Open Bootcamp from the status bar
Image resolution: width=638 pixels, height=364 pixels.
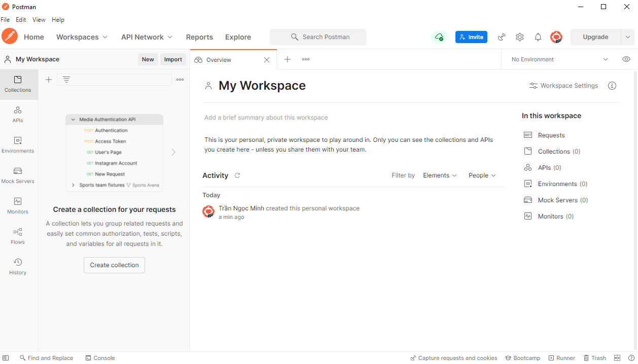pyautogui.click(x=523, y=358)
